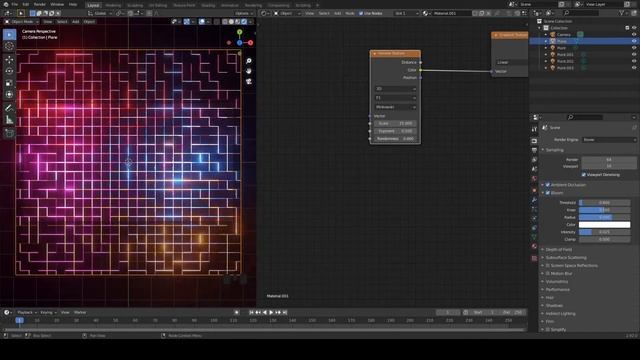The width and height of the screenshot is (640, 360).
Task: Choose the Annotate pencil tool
Action: point(9,108)
